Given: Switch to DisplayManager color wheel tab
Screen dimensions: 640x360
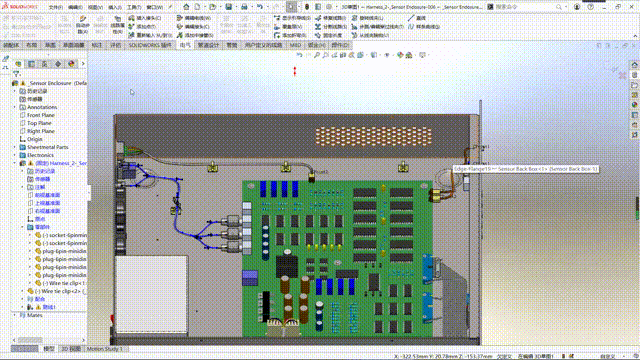Looking at the screenshot, I should (71, 64).
